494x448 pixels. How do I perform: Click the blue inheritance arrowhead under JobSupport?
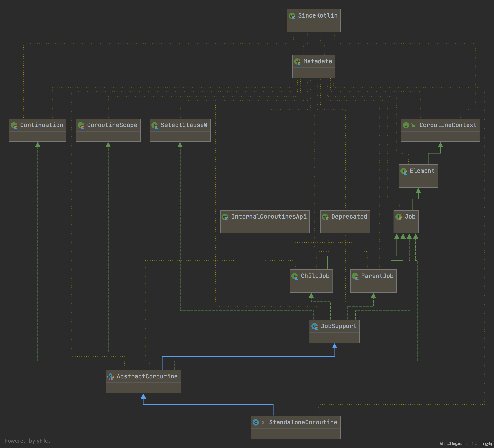335,346
